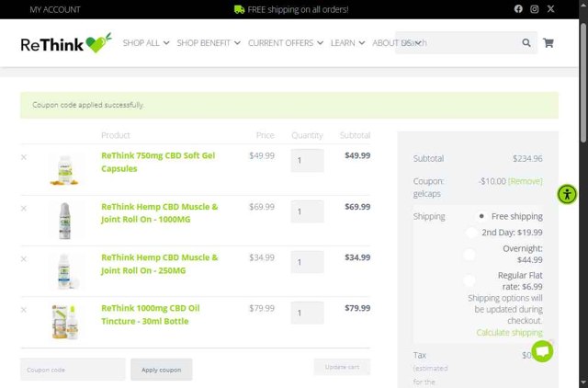Click the $79.99 bold subtotal

[357, 308]
